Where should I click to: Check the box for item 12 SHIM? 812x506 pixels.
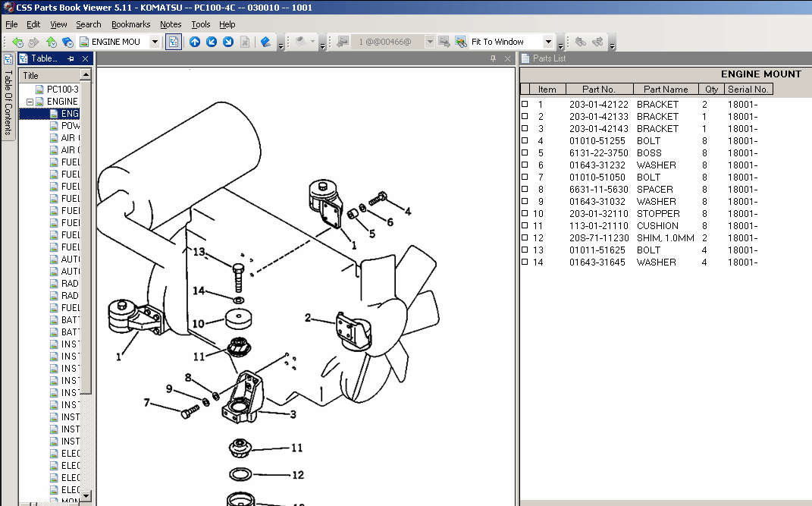pyautogui.click(x=525, y=237)
